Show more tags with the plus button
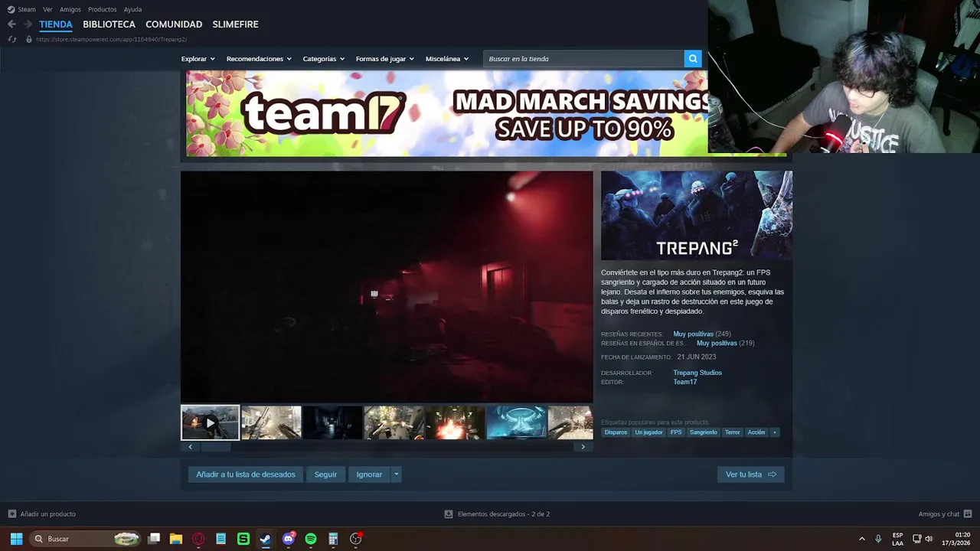This screenshot has height=551, width=980. point(775,432)
